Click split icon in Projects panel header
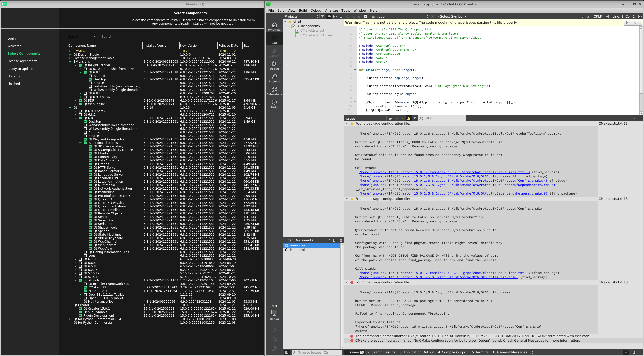Viewport: 644px width, 356px height. pos(335,16)
